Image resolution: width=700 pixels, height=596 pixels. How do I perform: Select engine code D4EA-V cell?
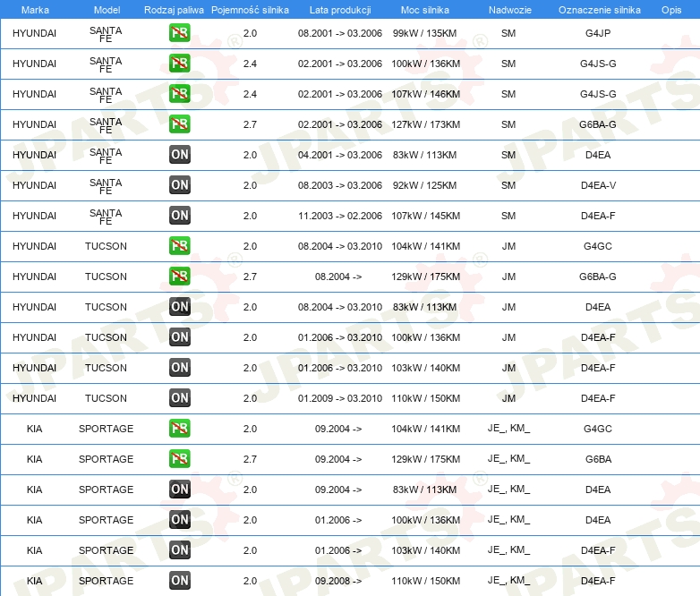point(598,185)
